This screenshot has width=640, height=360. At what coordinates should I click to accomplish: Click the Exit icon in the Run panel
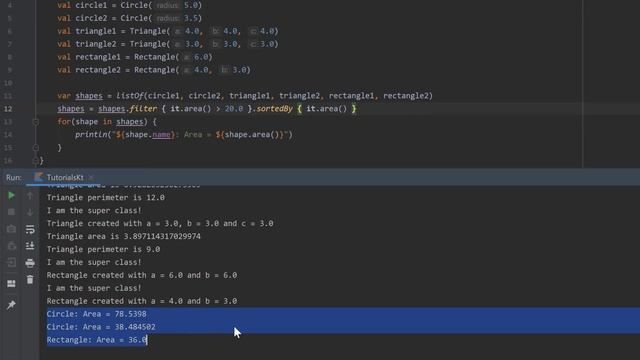coord(11,262)
